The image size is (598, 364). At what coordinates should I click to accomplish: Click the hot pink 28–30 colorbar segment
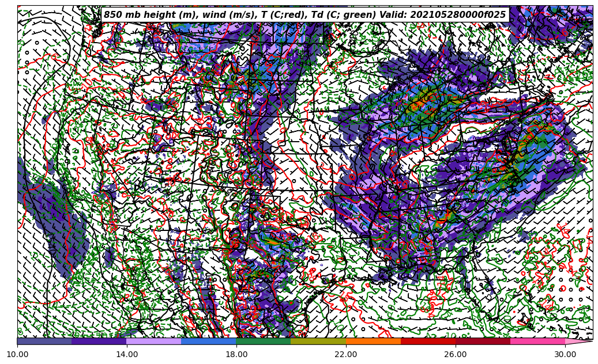click(537, 341)
